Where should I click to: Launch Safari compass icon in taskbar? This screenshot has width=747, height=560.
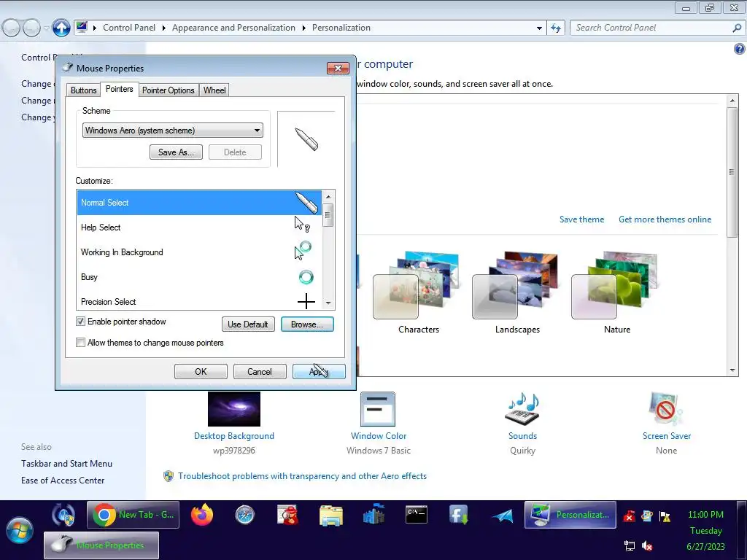(x=245, y=515)
